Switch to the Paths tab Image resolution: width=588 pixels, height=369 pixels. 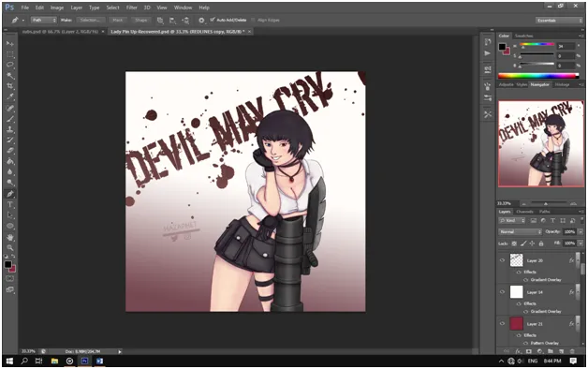pos(545,212)
